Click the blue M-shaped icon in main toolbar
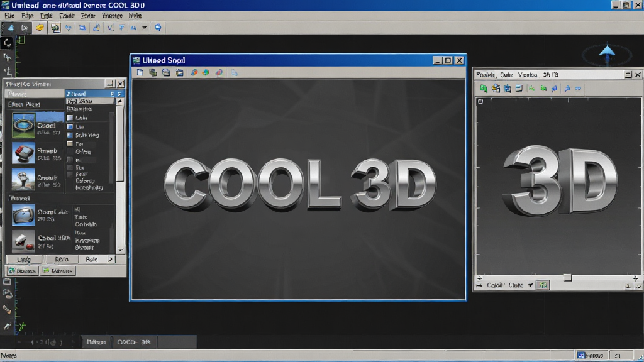The height and width of the screenshot is (362, 644). pyautogui.click(x=133, y=28)
